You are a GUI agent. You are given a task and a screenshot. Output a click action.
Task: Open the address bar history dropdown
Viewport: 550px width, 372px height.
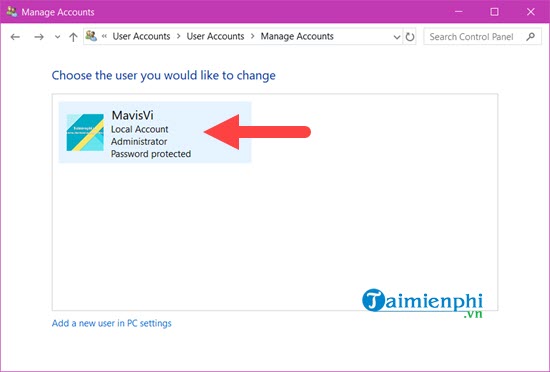click(x=397, y=37)
